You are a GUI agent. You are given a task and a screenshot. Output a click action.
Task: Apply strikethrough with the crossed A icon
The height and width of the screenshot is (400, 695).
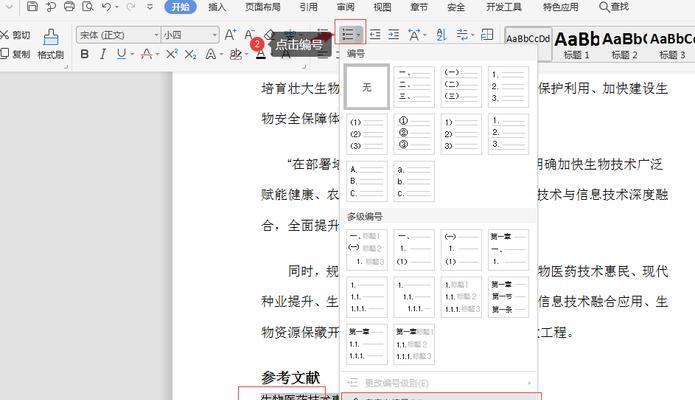pos(146,54)
